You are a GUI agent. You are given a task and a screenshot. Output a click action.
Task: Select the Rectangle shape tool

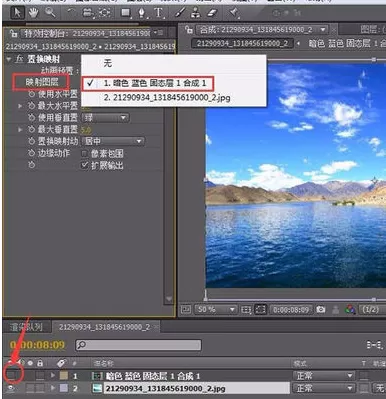(x=126, y=13)
